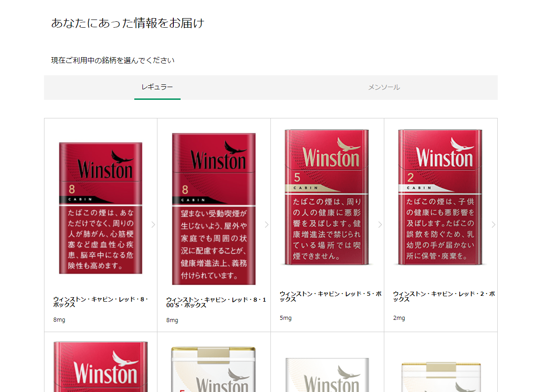544x392 pixels.
Task: Click 現在ご利用中の銘柄を選んでください instruction text
Action: click(x=113, y=60)
